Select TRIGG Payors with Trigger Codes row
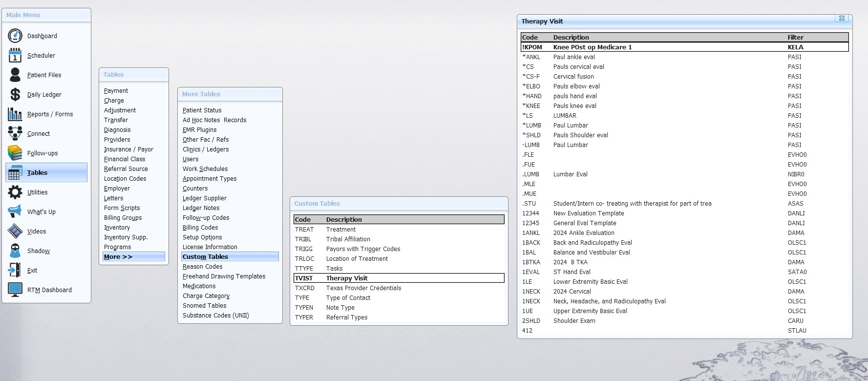868x381 pixels. (x=399, y=249)
